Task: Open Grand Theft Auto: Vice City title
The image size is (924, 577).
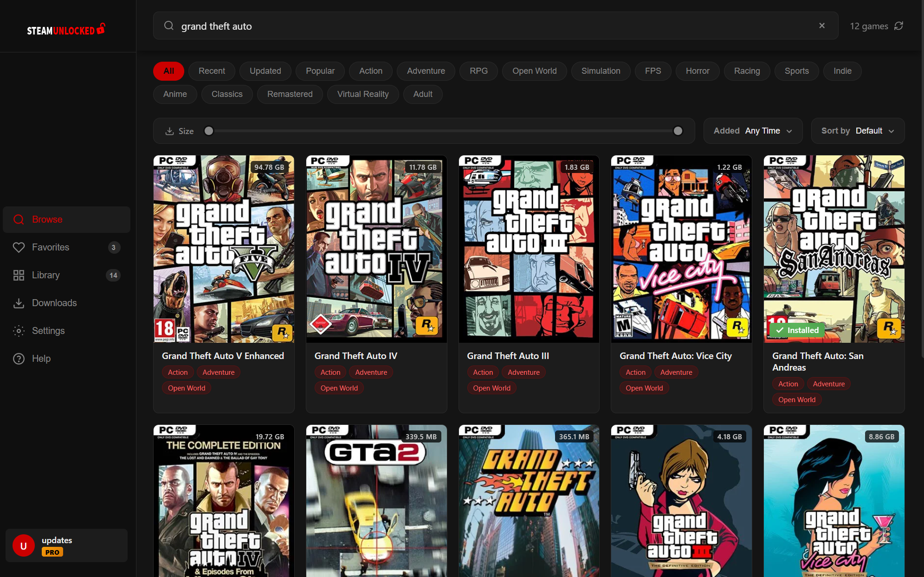Action: 676,356
